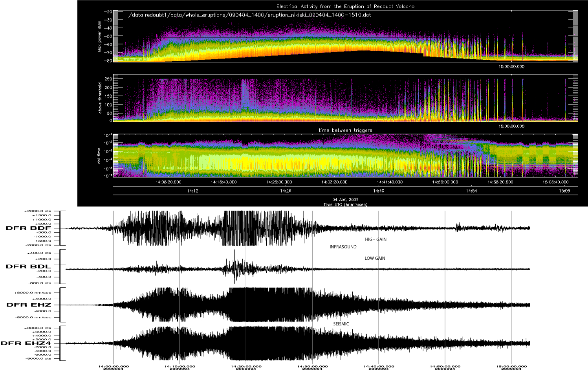Click the 14:20:00.000 seismic axis tick label
The width and height of the screenshot is (588, 371).
click(246, 366)
